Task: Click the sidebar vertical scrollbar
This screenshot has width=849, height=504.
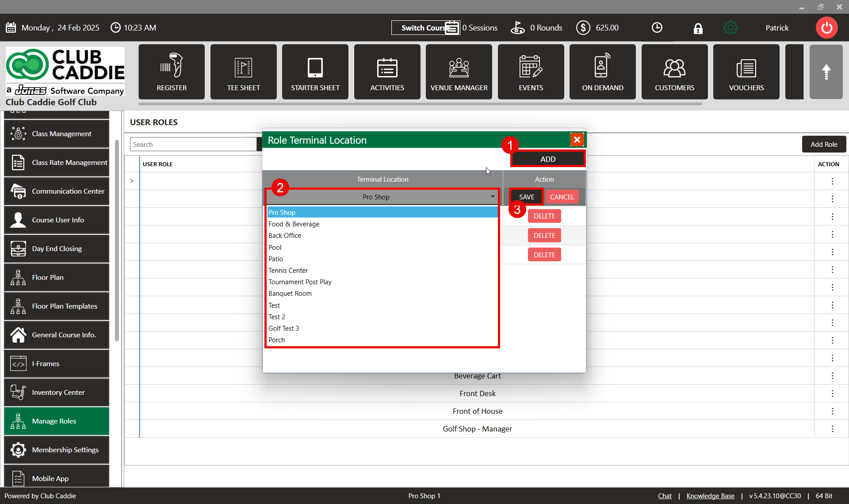Action: point(117,241)
